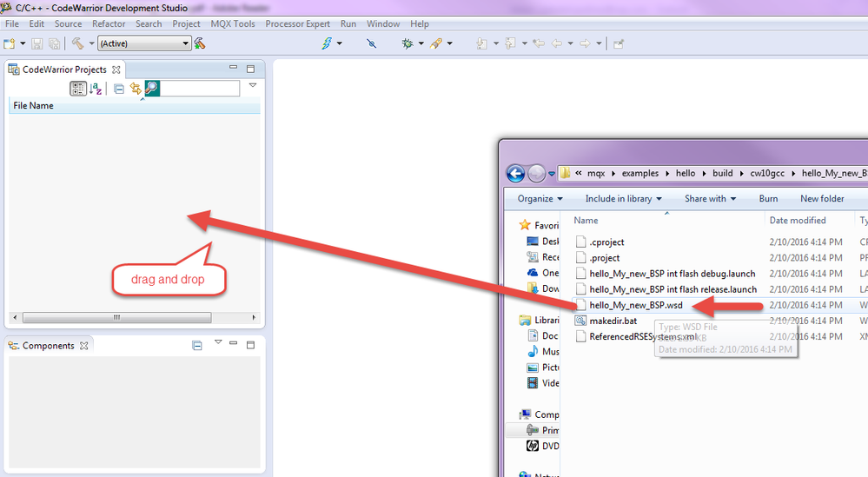Click 'examples' in the Explorer address path
The width and height of the screenshot is (868, 477).
pos(640,173)
